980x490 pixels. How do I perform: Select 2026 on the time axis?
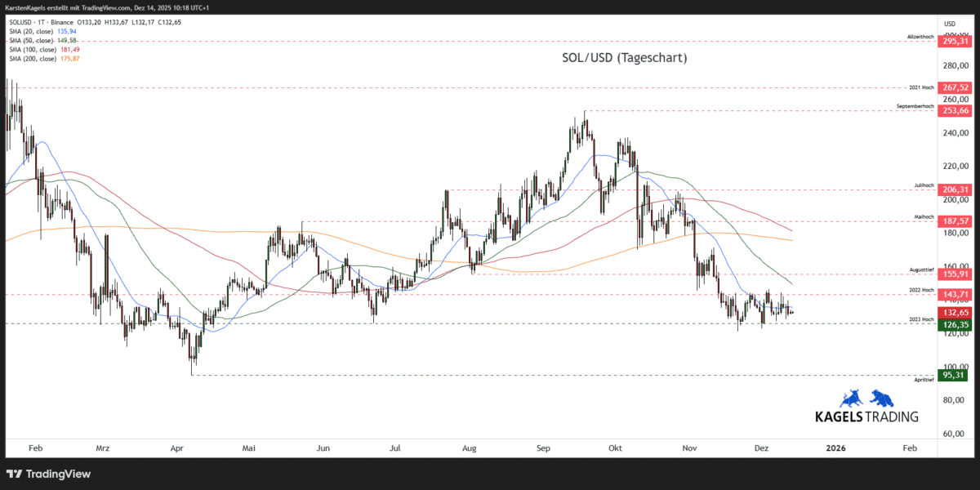pos(835,448)
